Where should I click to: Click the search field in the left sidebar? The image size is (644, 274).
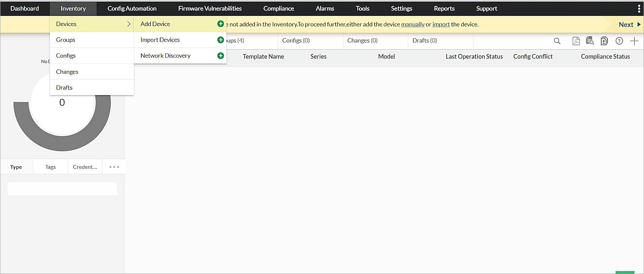[x=62, y=188]
